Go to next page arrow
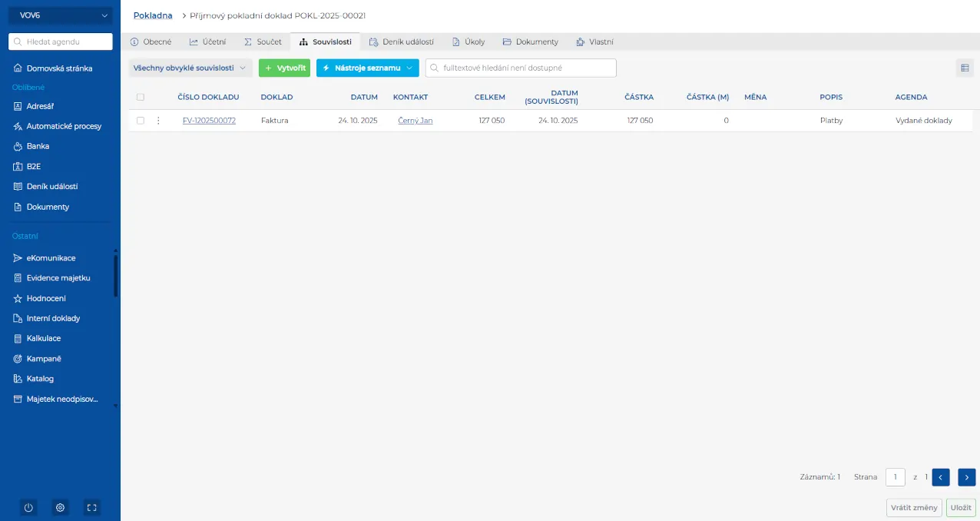 point(966,477)
